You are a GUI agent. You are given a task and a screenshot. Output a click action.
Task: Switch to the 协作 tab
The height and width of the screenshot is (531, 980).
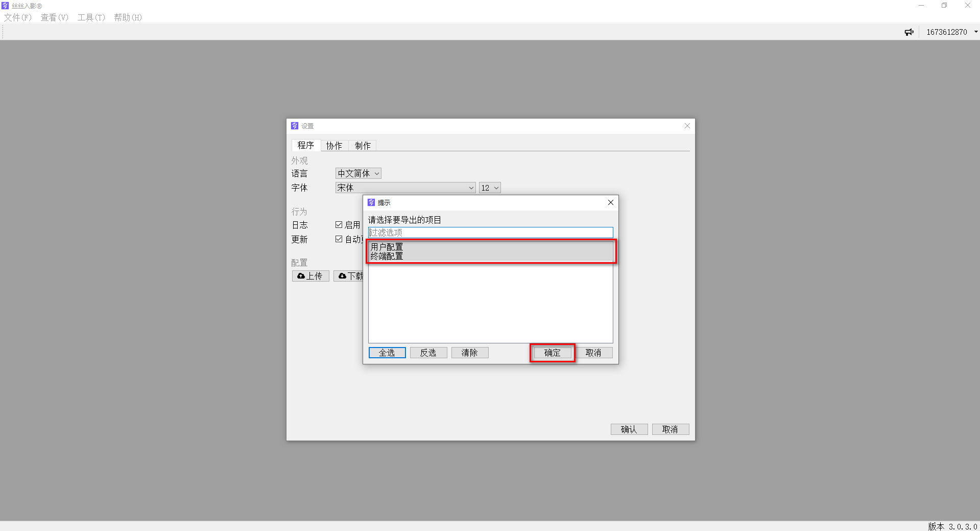point(334,146)
